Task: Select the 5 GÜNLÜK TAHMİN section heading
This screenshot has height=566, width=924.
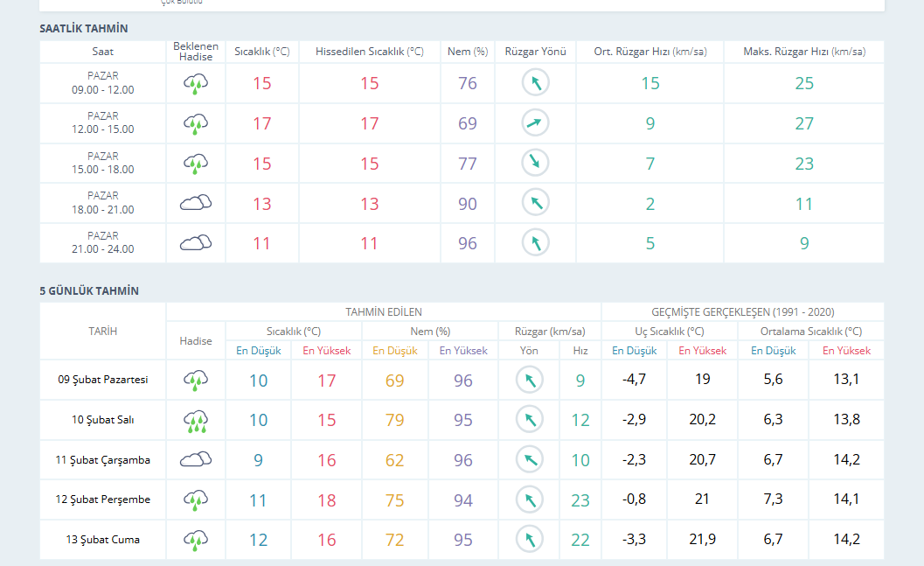Action: click(x=89, y=290)
